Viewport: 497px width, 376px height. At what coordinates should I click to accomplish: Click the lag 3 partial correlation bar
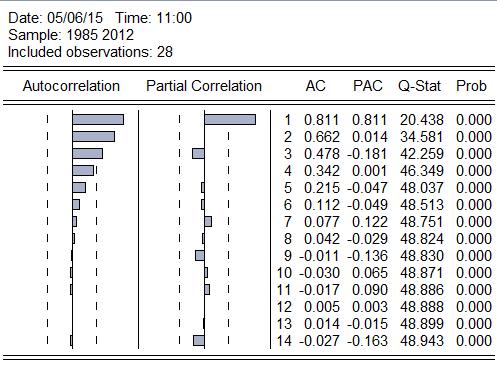(x=198, y=154)
